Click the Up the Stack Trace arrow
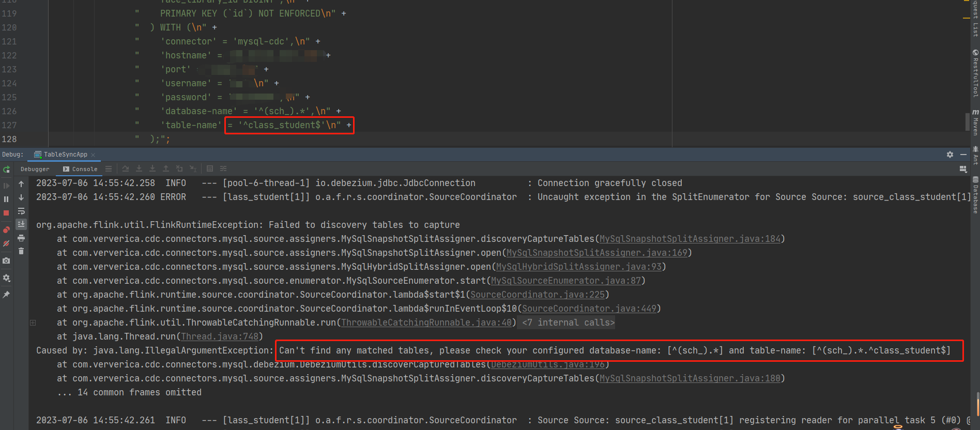Screen dimensions: 980x430 click(21, 184)
